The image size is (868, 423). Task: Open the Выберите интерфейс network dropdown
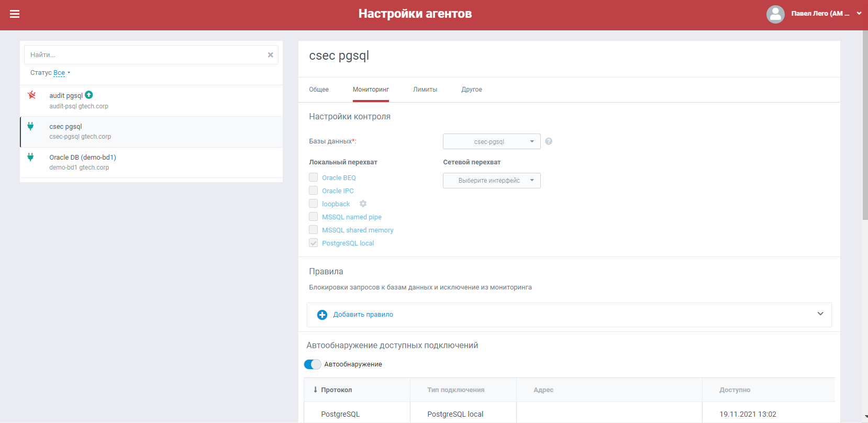[x=491, y=181]
